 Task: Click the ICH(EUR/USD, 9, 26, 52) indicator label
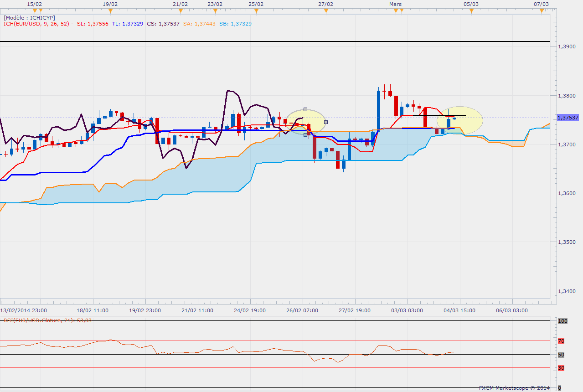pos(36,24)
